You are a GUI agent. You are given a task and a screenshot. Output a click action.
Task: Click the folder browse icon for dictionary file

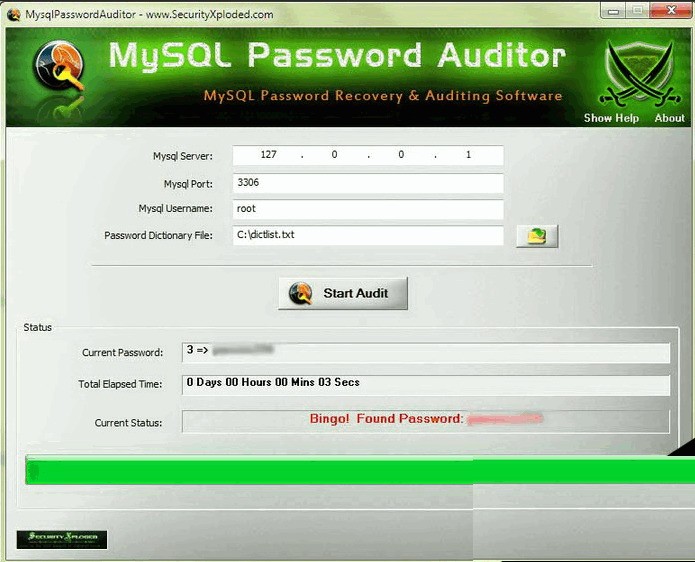tap(537, 236)
